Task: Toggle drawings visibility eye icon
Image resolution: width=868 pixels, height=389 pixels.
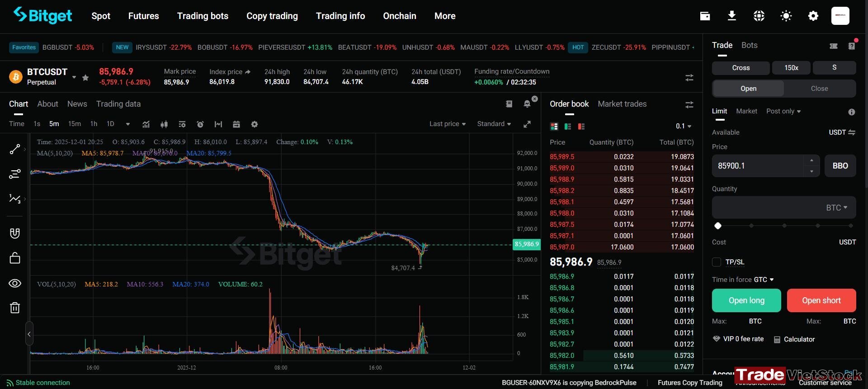Action: [15, 283]
